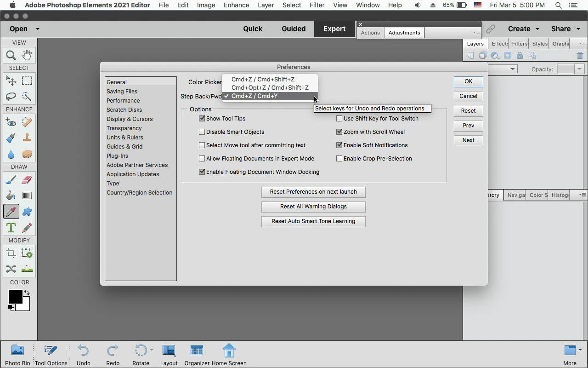The image size is (588, 368).
Task: Select the Smart Brush tool
Action: [x=11, y=138]
